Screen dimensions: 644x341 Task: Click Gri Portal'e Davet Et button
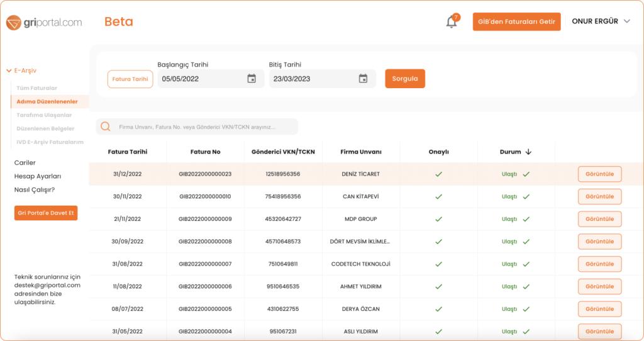tap(46, 213)
